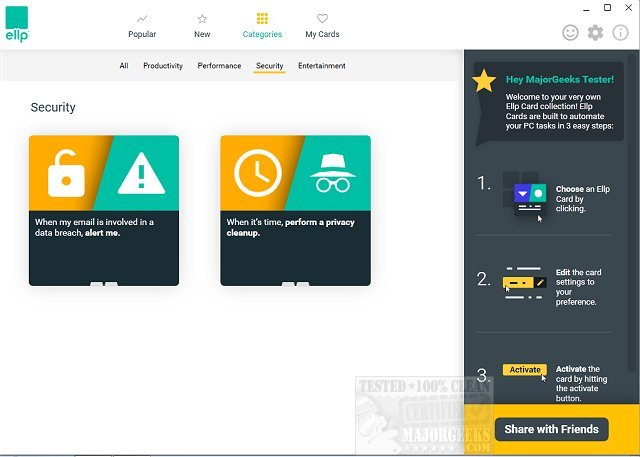This screenshot has height=457, width=640.
Task: Click the warning triangle icon
Action: pyautogui.click(x=141, y=174)
